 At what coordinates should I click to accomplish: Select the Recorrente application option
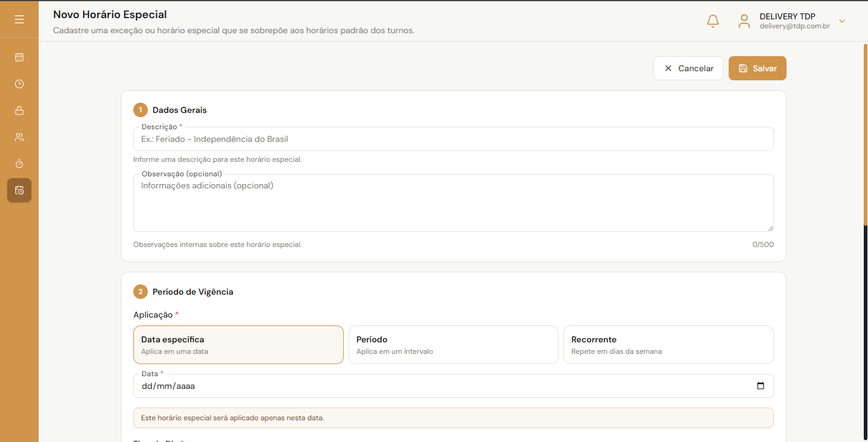point(668,345)
